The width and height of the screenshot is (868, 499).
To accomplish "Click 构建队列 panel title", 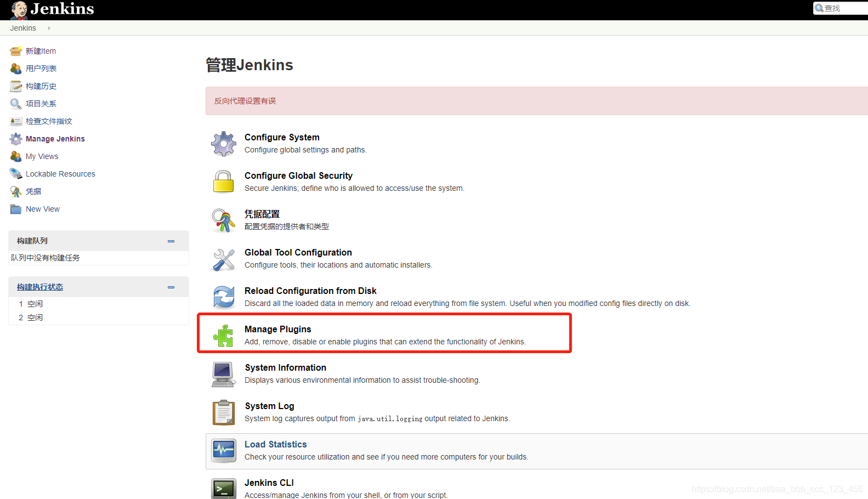I will coord(32,241).
